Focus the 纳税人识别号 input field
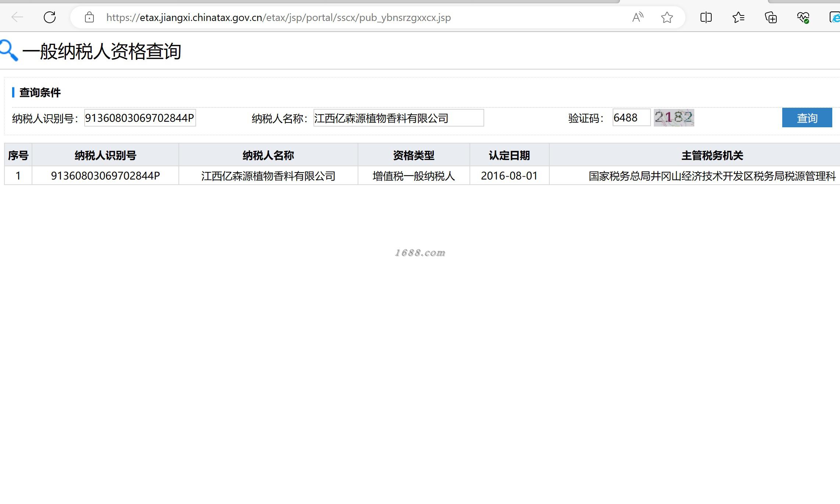The image size is (840, 504). pyautogui.click(x=140, y=118)
